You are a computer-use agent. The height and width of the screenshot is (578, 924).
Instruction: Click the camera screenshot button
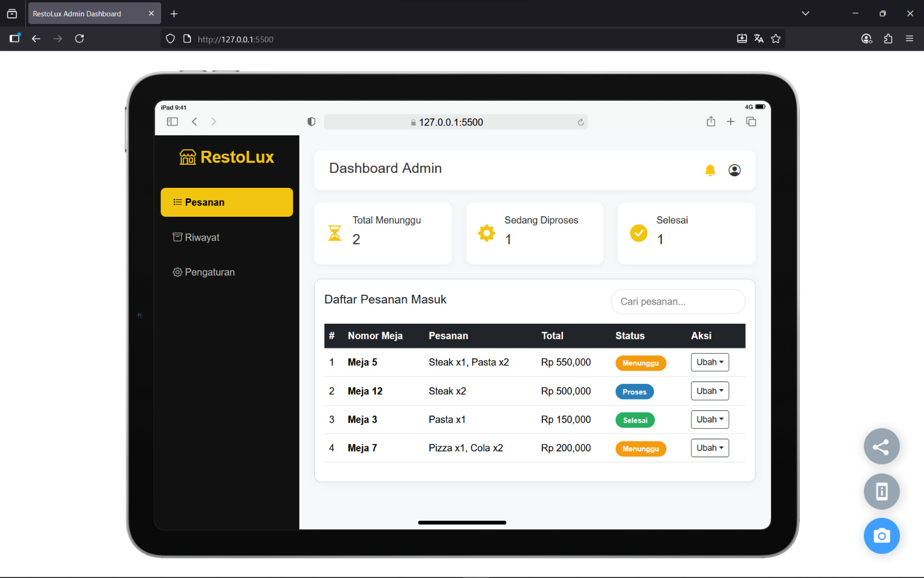coord(881,536)
